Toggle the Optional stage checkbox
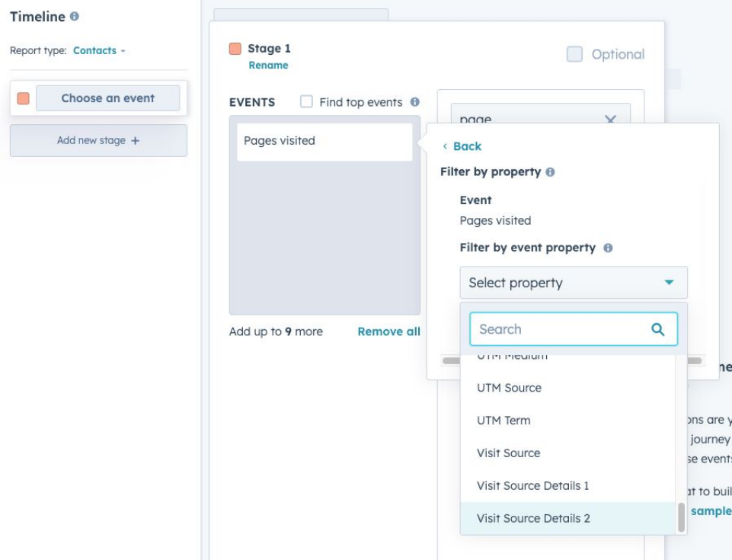Screen dimensions: 732x560 (x=574, y=54)
